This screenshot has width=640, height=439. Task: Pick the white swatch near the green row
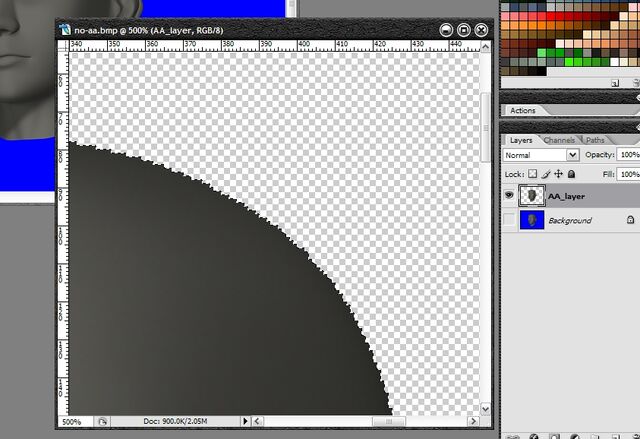[x=614, y=62]
